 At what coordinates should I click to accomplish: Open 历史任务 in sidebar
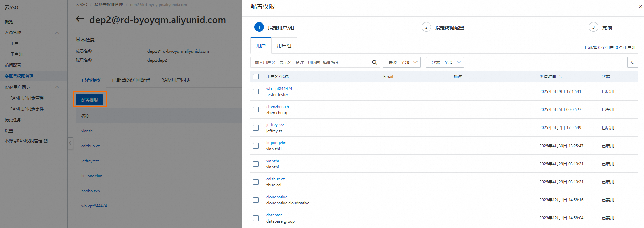click(13, 120)
